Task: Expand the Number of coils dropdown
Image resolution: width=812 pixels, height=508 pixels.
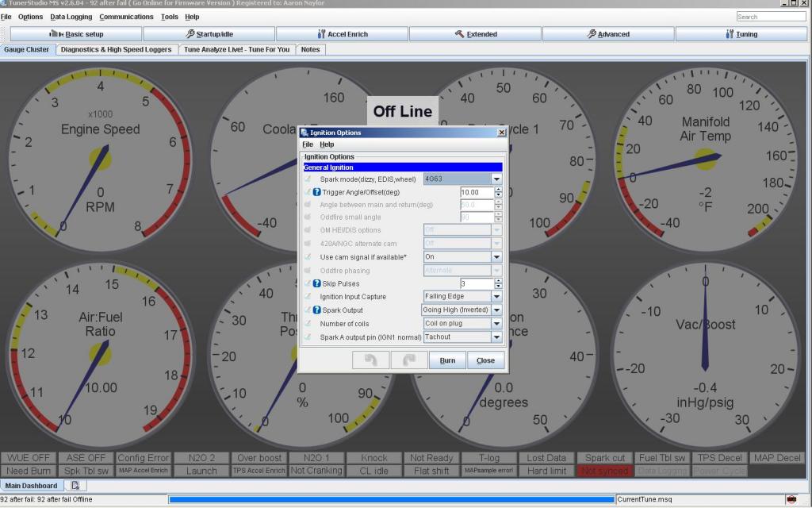Action: (496, 324)
